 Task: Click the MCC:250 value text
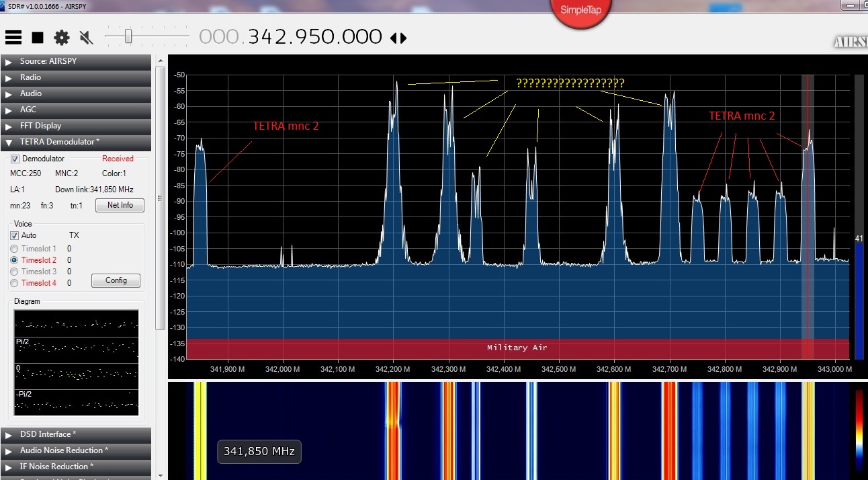click(x=26, y=174)
